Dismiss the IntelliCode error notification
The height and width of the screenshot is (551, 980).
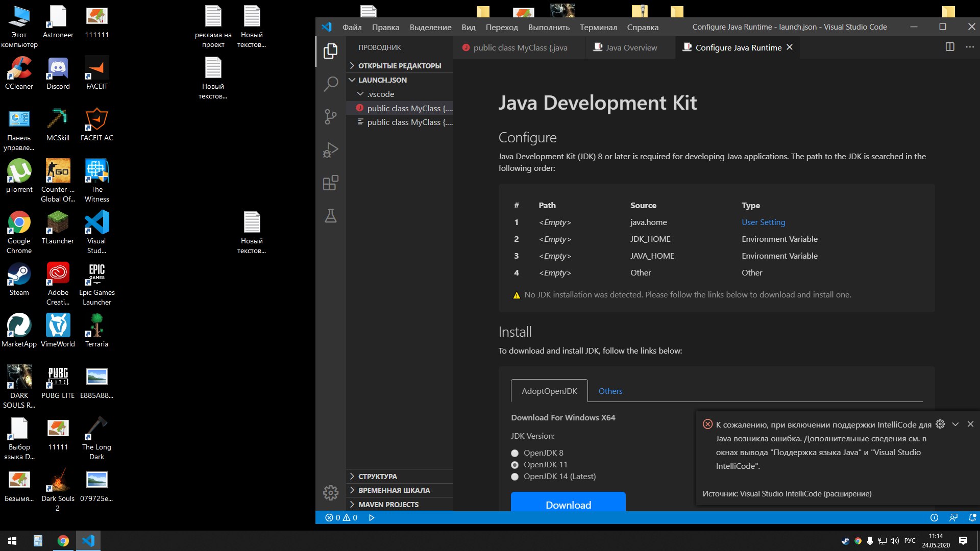click(970, 424)
